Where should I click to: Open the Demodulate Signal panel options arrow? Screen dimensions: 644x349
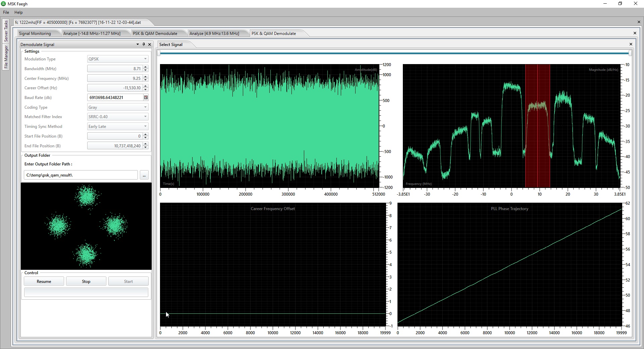click(138, 44)
